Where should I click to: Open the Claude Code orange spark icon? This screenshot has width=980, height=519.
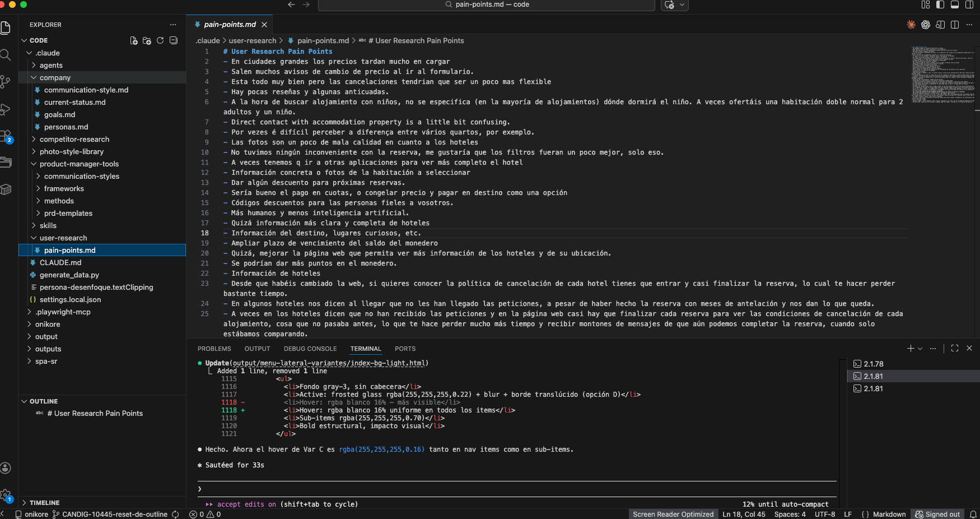point(911,25)
